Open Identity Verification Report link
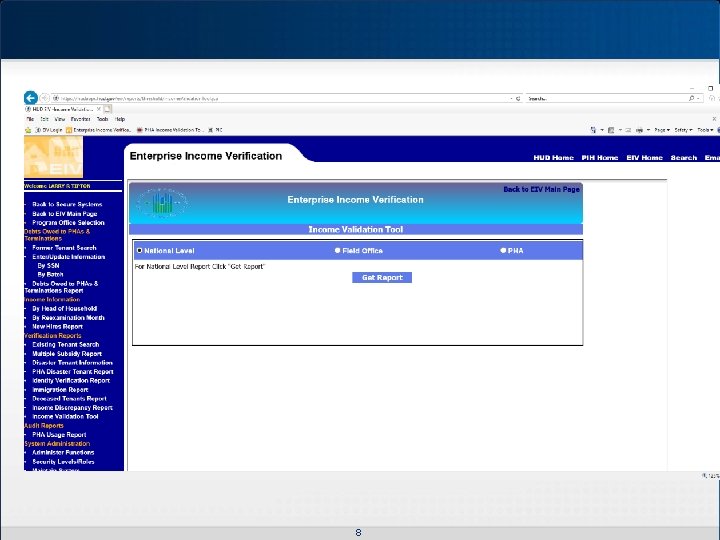Image resolution: width=720 pixels, height=540 pixels. [x=71, y=380]
